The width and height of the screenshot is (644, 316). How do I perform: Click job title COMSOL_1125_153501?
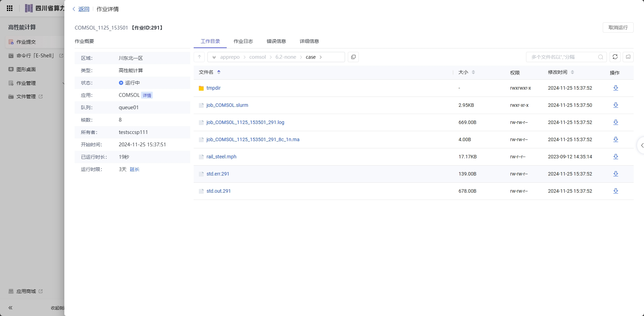[101, 27]
